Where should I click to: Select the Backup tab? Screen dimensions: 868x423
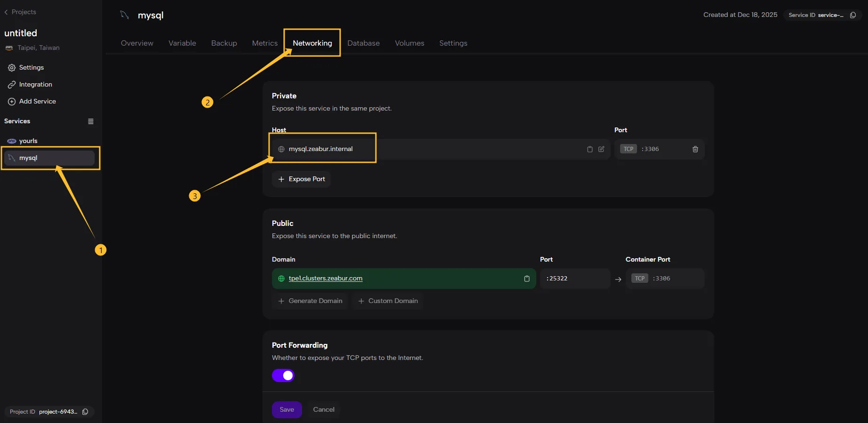pyautogui.click(x=224, y=43)
